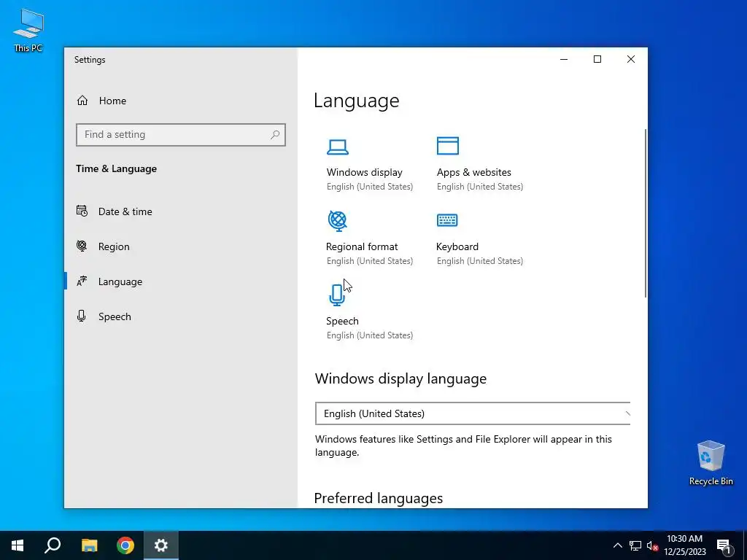Click the taskbar clock showing 10:30 AM
This screenshot has width=747, height=560.
(x=684, y=545)
